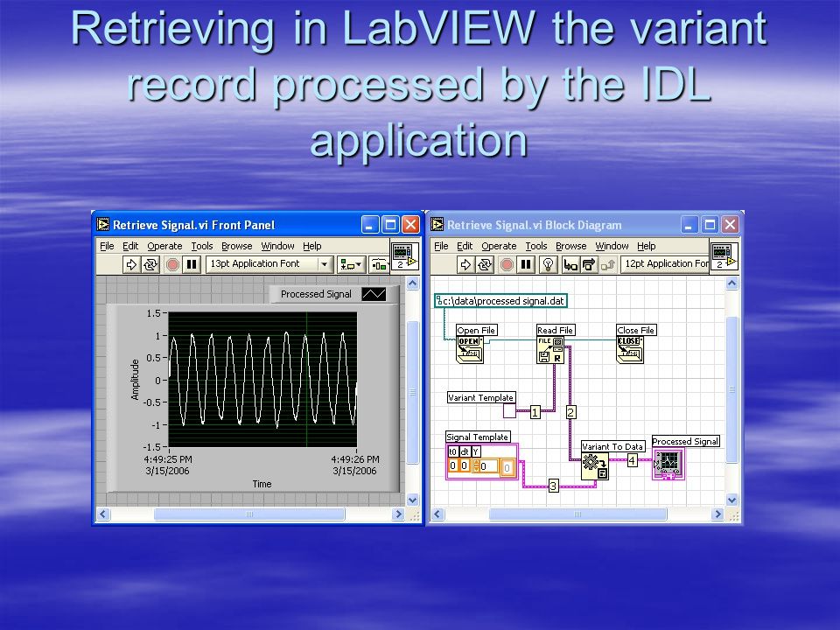Click Abort Execution in Front Panel toolbar
Image resolution: width=840 pixels, height=630 pixels.
tap(172, 264)
